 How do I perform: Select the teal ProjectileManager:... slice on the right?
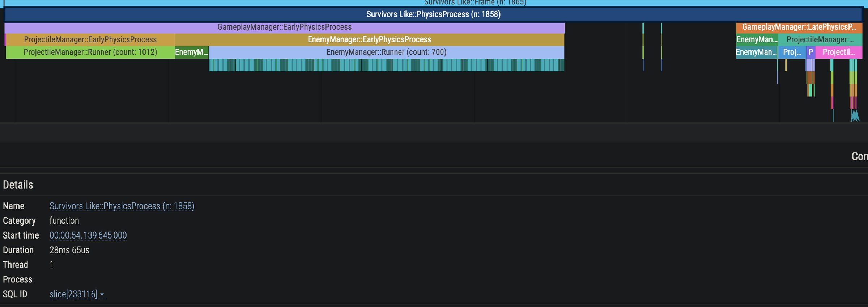tap(820, 39)
